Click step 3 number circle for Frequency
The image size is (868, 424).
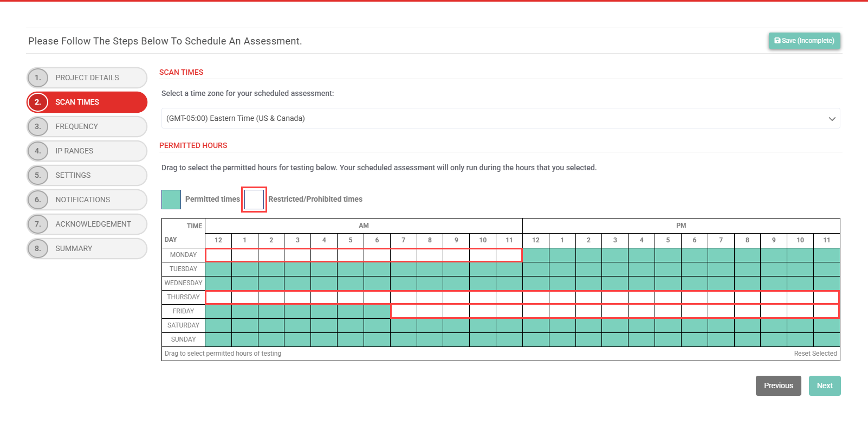point(38,126)
